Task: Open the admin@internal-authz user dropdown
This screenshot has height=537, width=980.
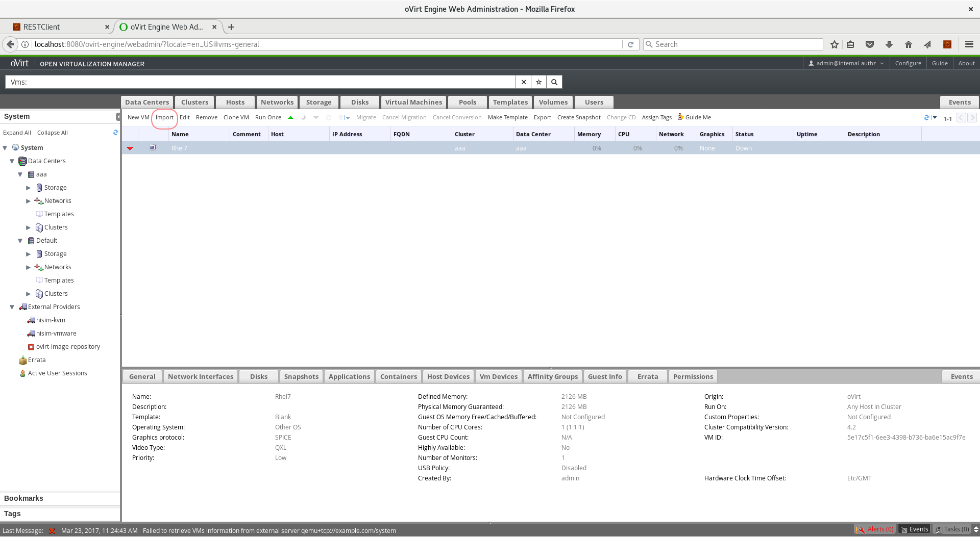Action: [x=846, y=63]
